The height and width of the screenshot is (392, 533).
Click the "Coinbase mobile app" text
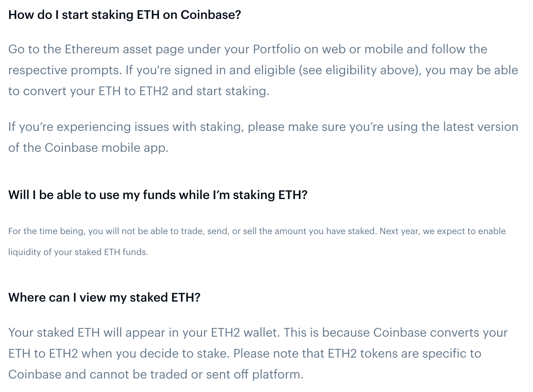tap(106, 148)
